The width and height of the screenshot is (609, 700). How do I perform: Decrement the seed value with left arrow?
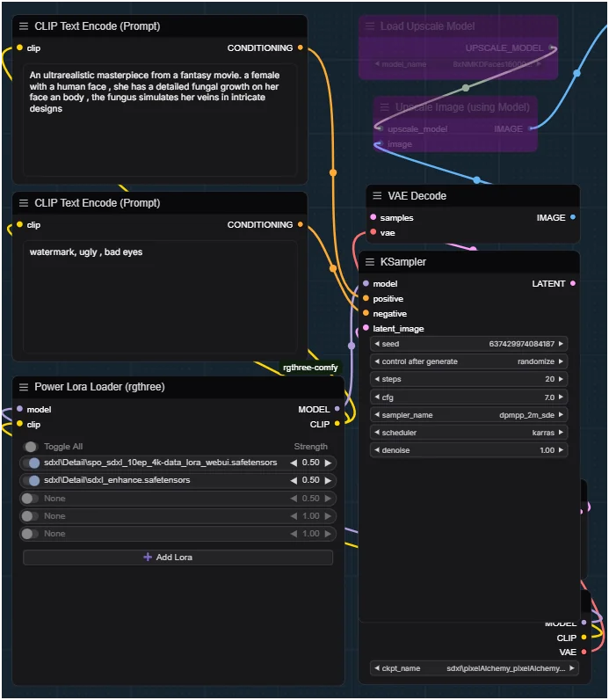377,344
